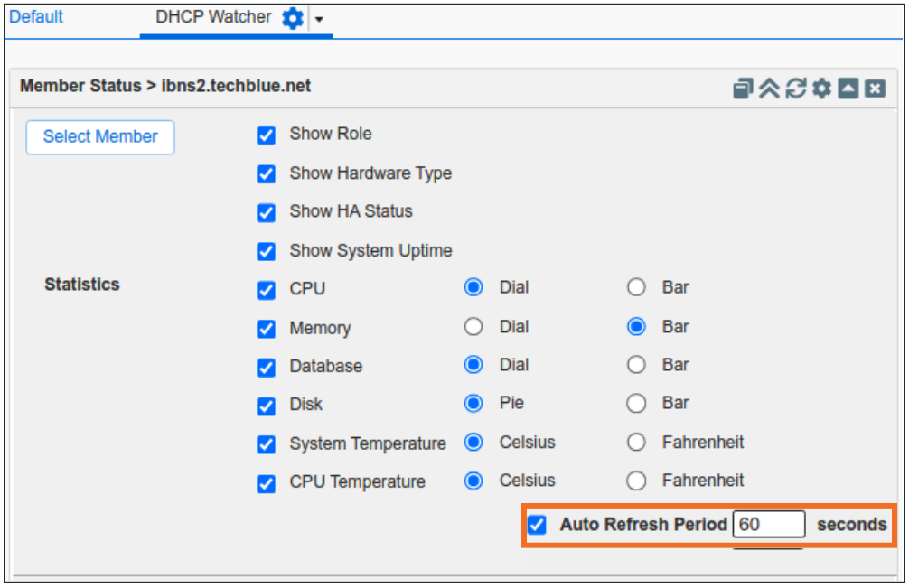Click the Select Member button
Viewport: 909px width, 588px height.
tap(99, 136)
